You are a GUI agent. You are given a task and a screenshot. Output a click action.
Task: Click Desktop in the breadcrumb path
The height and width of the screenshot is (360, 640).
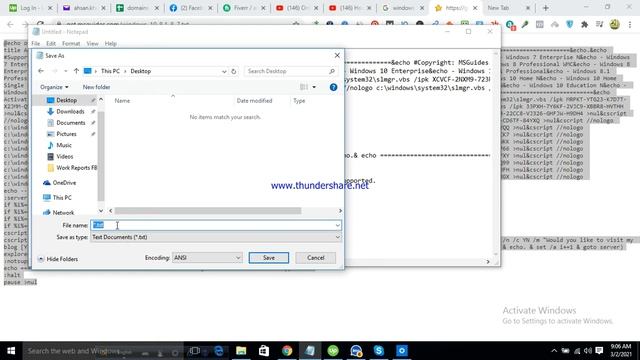click(x=140, y=71)
